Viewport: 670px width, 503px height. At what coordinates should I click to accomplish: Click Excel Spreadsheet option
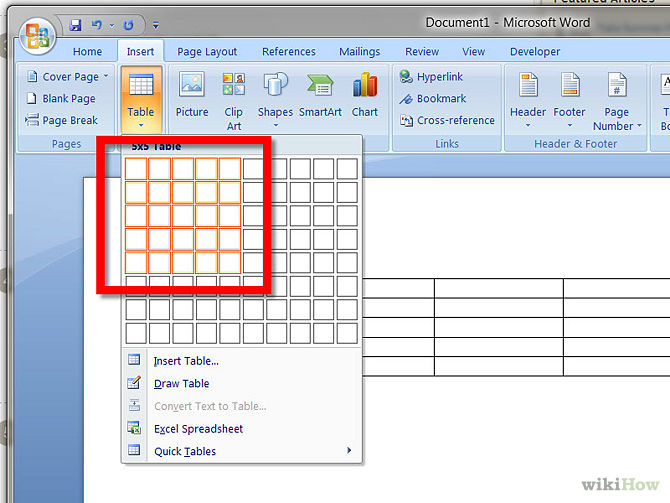[198, 429]
